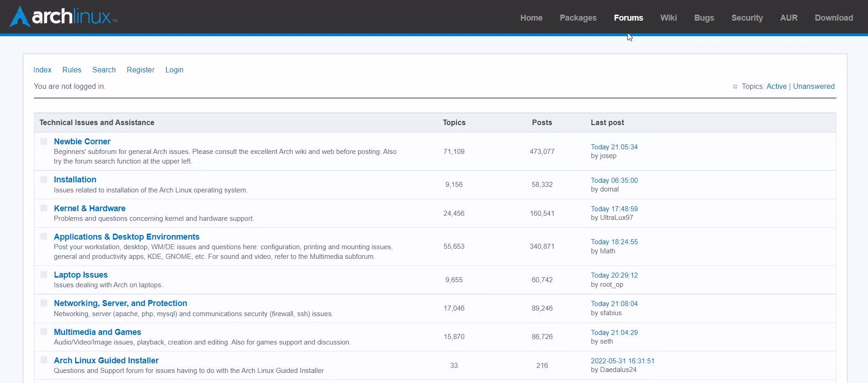The height and width of the screenshot is (383, 868).
Task: Open Applications & Desktop Environments forum
Action: (x=126, y=237)
